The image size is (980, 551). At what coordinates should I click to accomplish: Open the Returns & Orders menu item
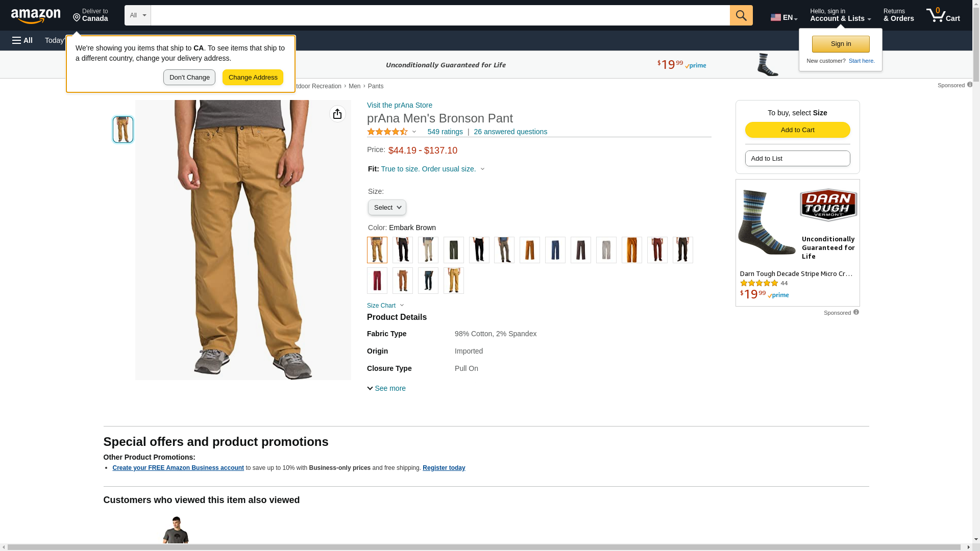[x=899, y=15]
